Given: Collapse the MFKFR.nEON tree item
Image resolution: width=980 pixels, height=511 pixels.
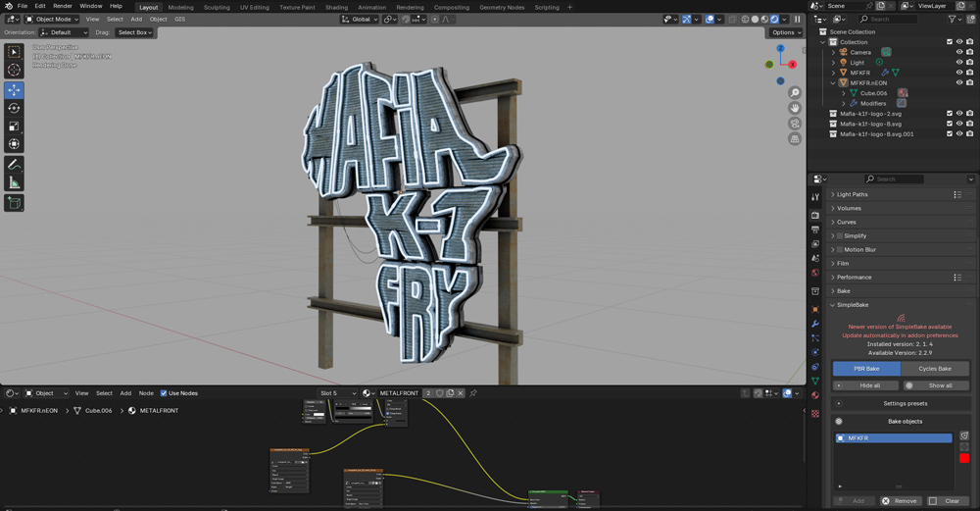Looking at the screenshot, I should click(833, 83).
